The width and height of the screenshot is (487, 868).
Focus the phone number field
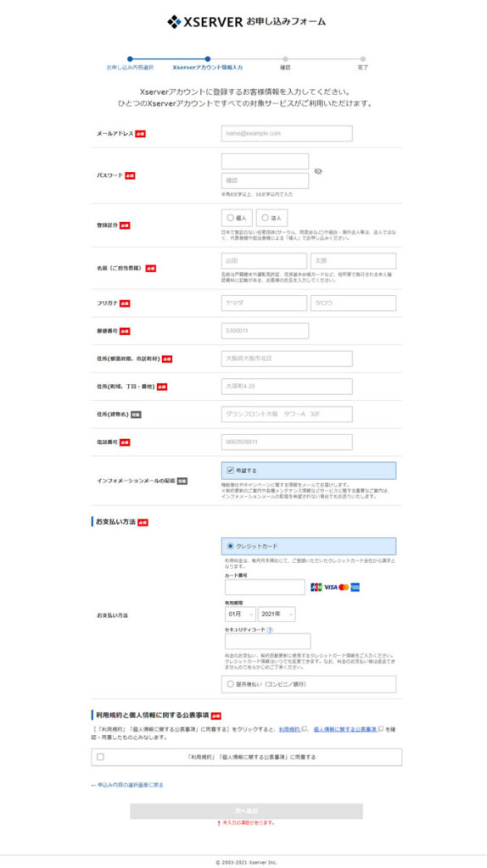click(x=287, y=442)
